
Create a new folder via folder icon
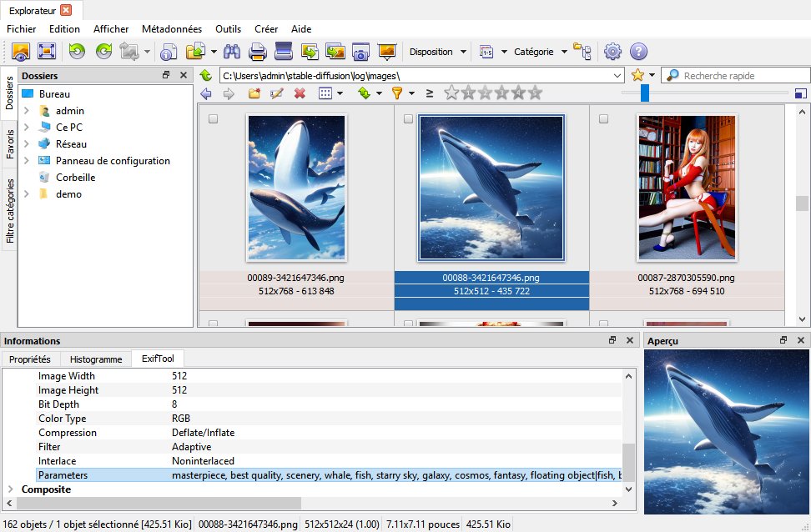pyautogui.click(x=254, y=93)
